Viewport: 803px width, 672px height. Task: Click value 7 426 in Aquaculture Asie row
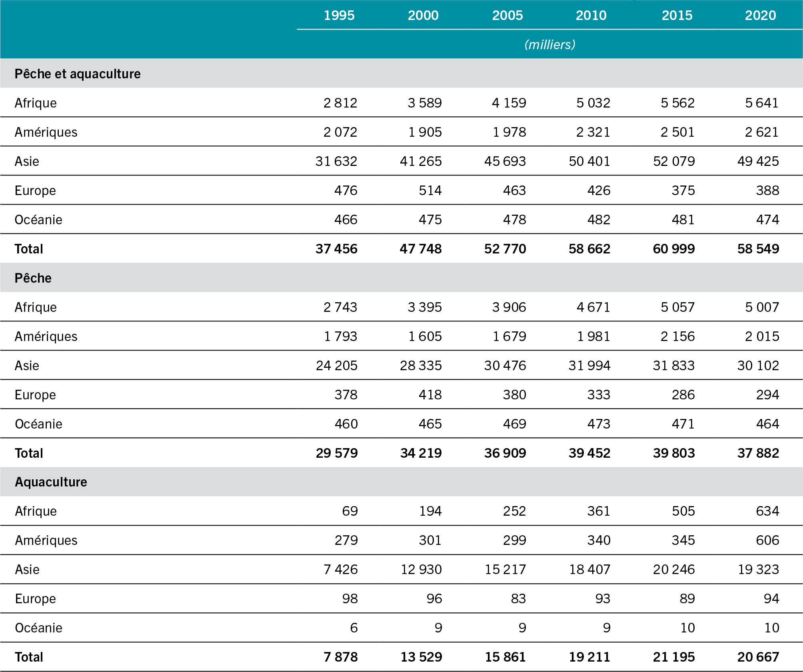coord(341,570)
